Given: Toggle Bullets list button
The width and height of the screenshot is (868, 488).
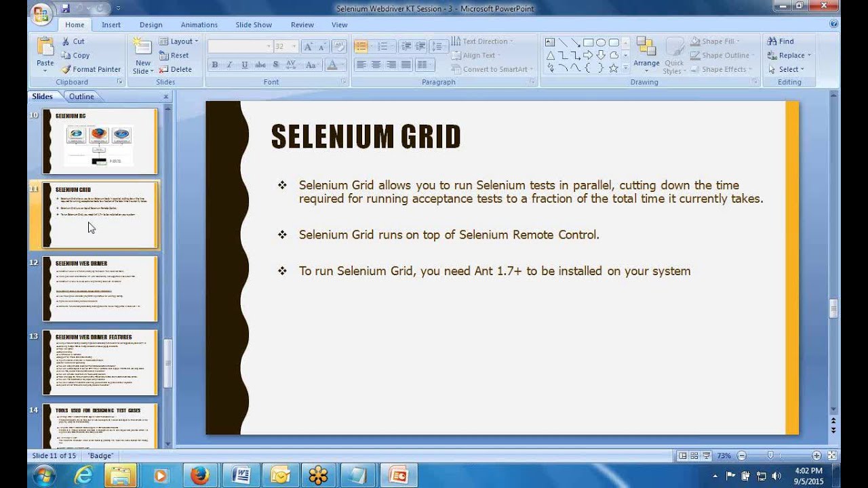Looking at the screenshot, I should (x=362, y=46).
